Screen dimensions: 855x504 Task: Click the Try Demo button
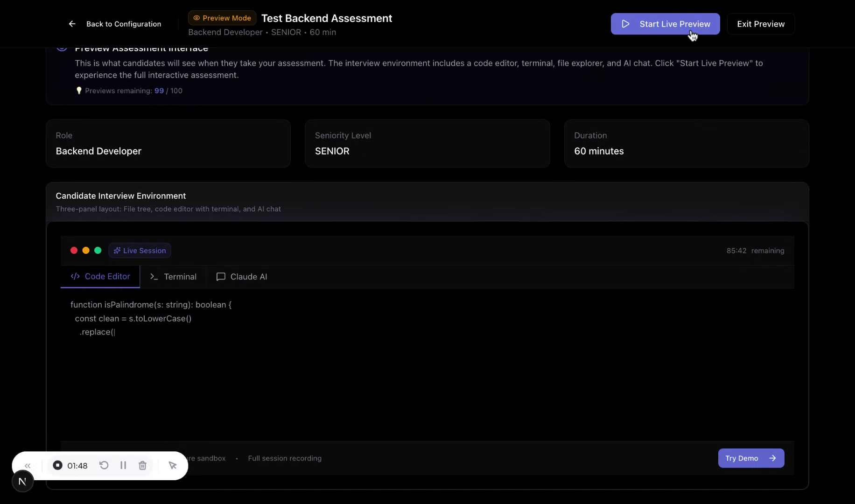tap(750, 458)
